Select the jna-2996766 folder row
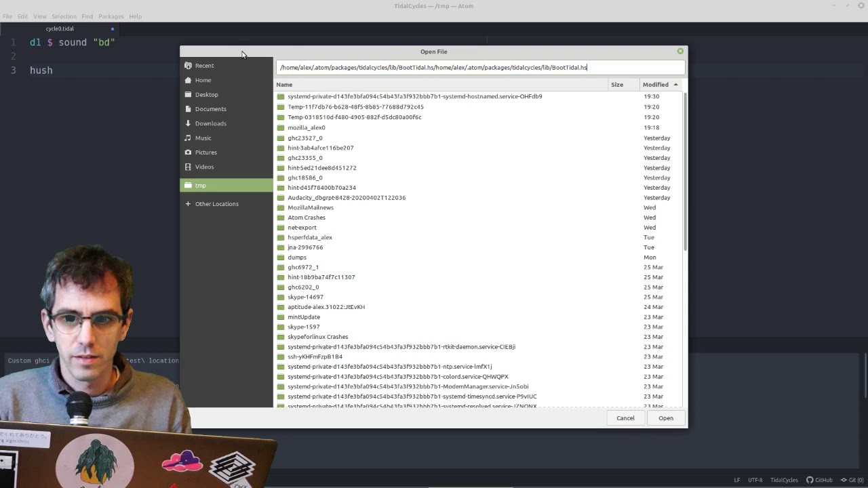Image resolution: width=868 pixels, height=488 pixels. tap(478, 247)
